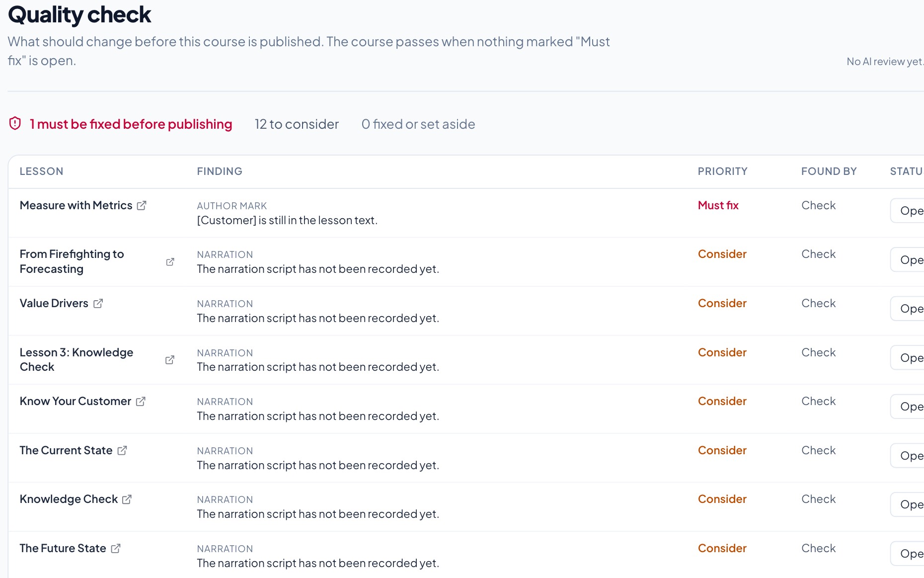Select the Must fix priority label
Image resolution: width=924 pixels, height=578 pixels.
coord(718,205)
